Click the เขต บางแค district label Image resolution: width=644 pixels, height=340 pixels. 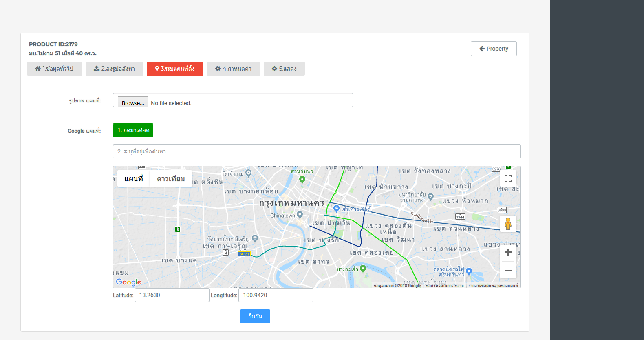pyautogui.click(x=179, y=260)
